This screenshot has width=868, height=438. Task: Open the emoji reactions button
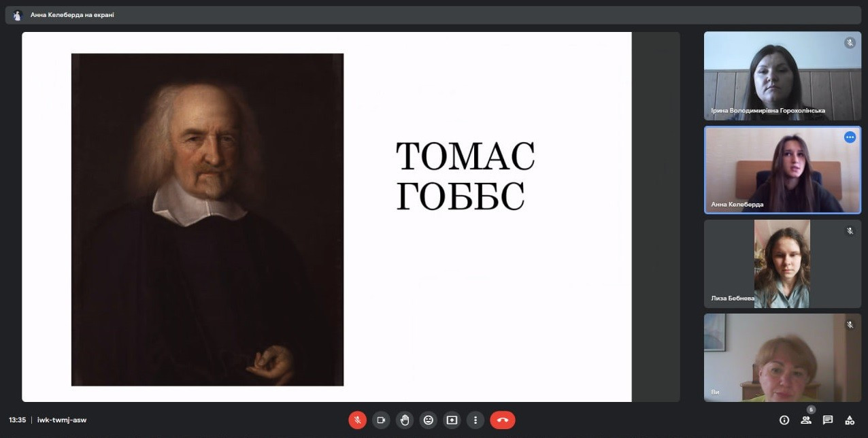[x=428, y=420]
